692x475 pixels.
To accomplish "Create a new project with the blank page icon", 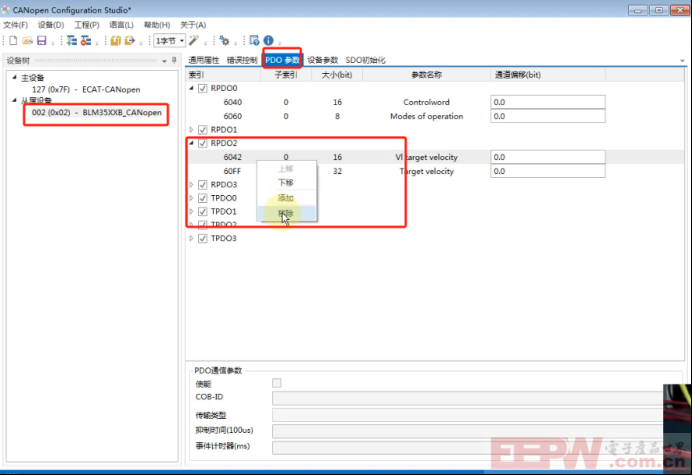I will (13, 41).
